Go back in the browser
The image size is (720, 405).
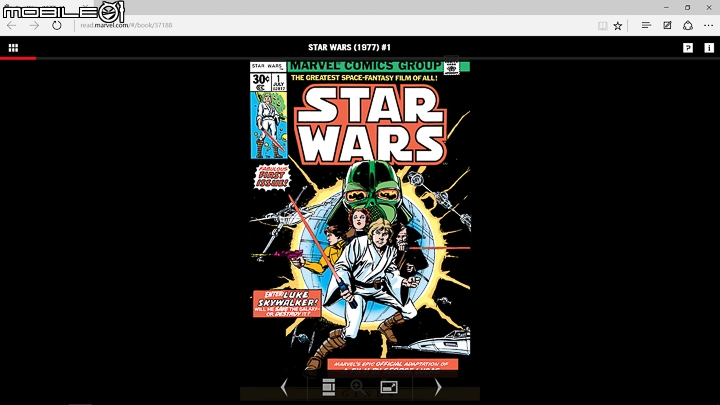point(12,25)
